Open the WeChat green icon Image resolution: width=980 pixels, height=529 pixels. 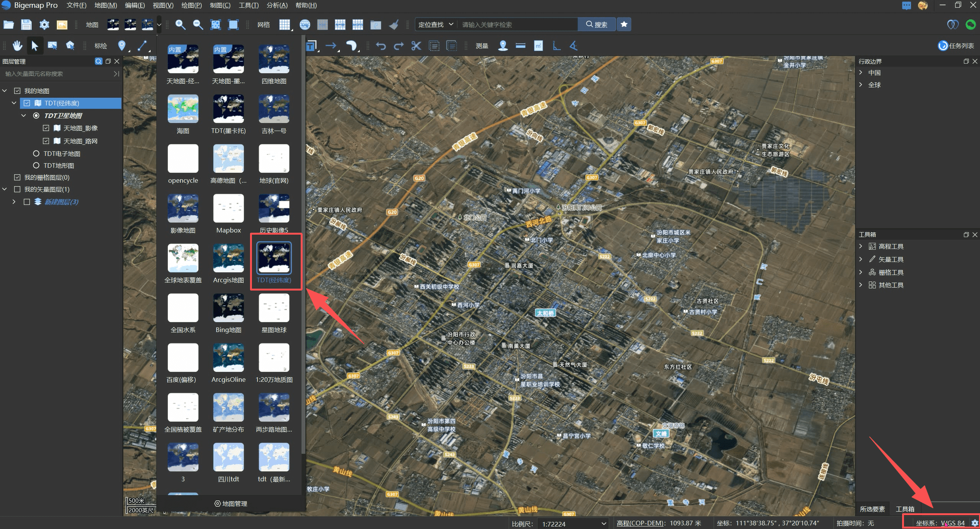[x=970, y=24]
